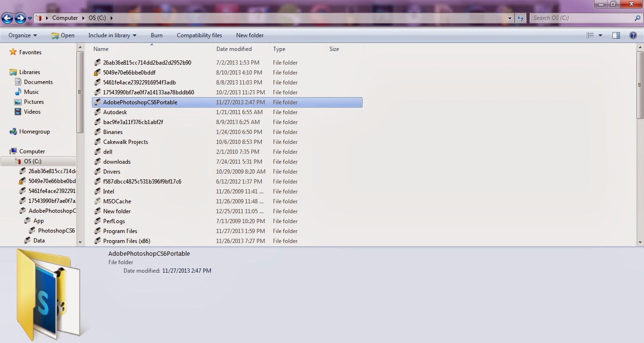Click the Videos library icon

[x=18, y=112]
